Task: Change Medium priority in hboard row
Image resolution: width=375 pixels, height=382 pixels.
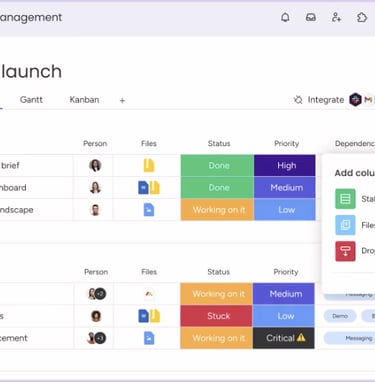Action: pyautogui.click(x=285, y=188)
